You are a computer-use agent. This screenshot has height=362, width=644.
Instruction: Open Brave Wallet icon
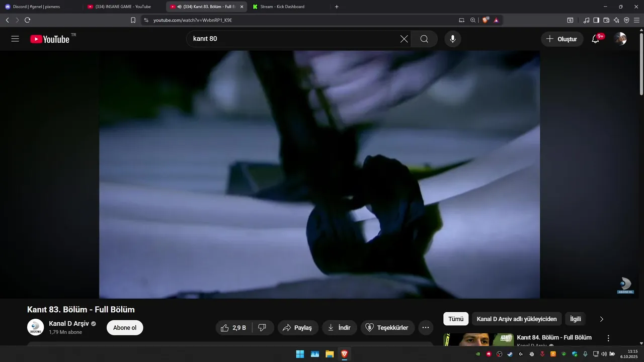[x=606, y=20]
